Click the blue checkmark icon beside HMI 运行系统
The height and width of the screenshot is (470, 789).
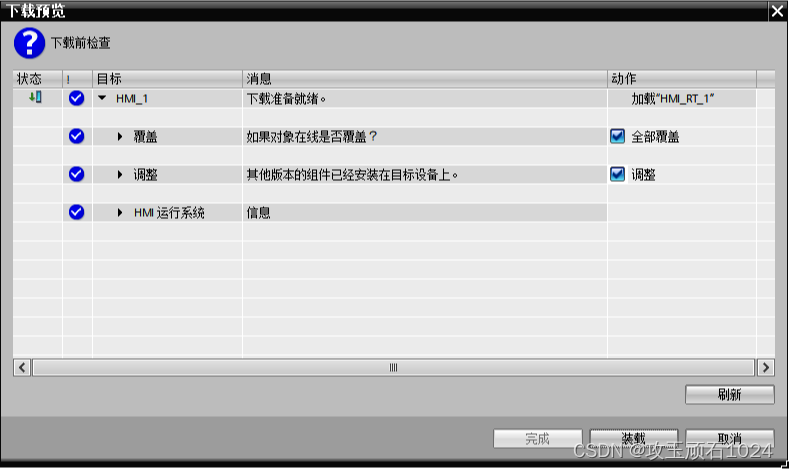[x=76, y=212]
